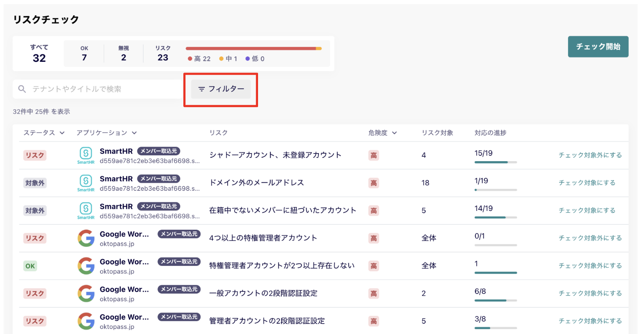
Task: Open the アプリケーション column dropdown
Action: click(x=106, y=133)
